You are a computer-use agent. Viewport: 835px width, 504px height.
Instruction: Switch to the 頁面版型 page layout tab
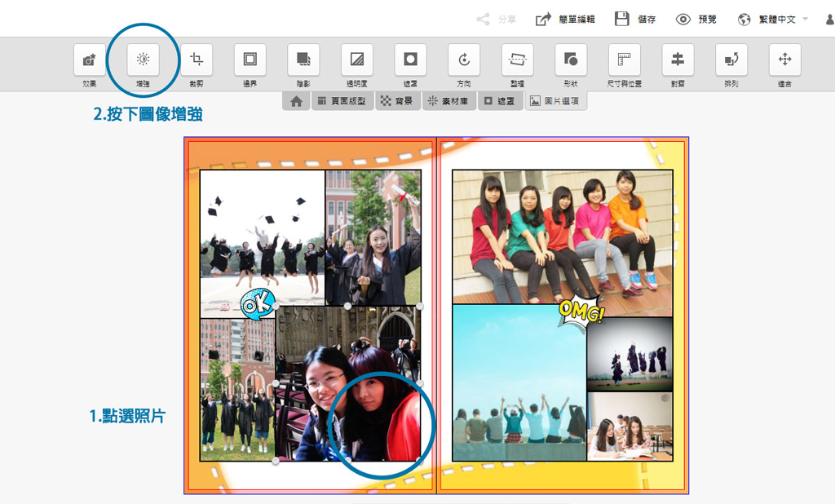pos(342,101)
